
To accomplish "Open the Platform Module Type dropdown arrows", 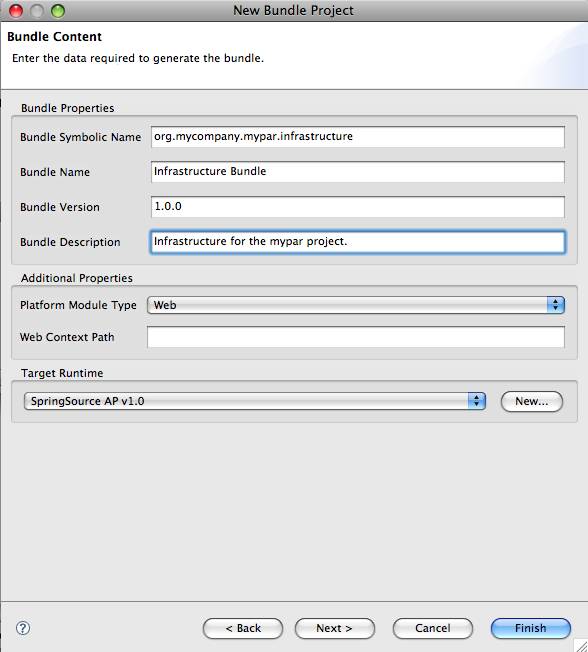I will point(556,305).
